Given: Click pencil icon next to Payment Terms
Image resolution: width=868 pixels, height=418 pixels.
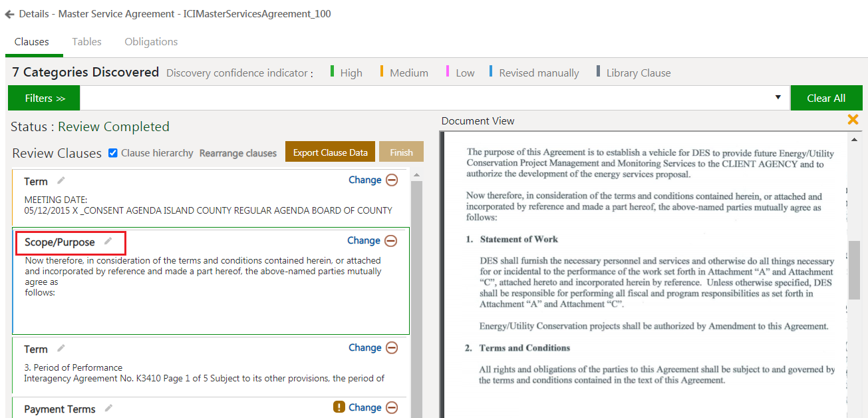Looking at the screenshot, I should pyautogui.click(x=109, y=409).
